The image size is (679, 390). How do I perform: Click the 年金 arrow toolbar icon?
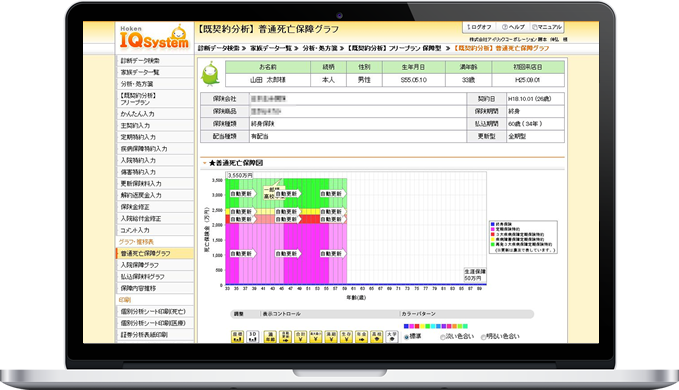[x=362, y=337]
